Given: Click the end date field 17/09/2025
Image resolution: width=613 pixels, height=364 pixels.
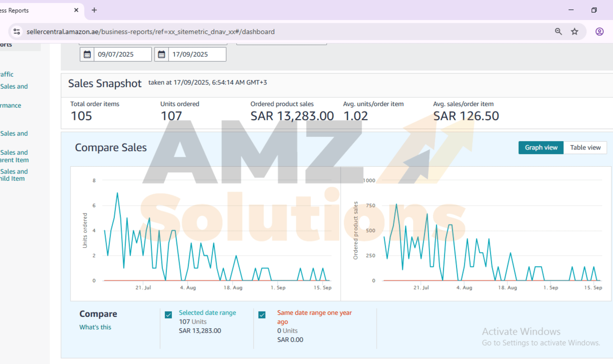Looking at the screenshot, I should click(x=197, y=54).
